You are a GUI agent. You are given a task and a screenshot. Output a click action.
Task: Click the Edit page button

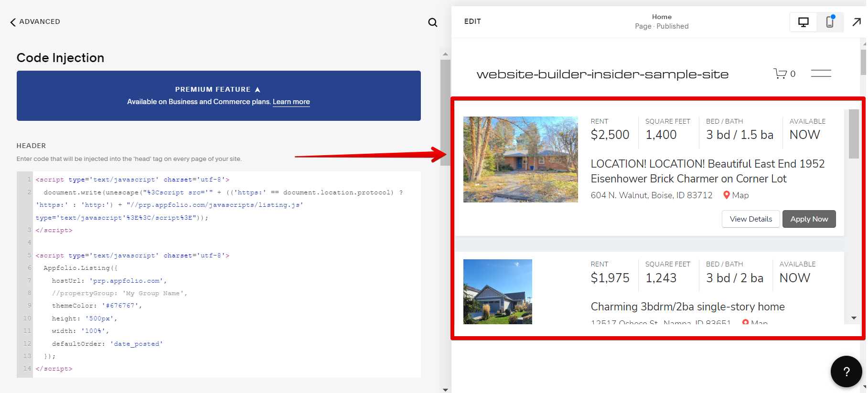472,21
